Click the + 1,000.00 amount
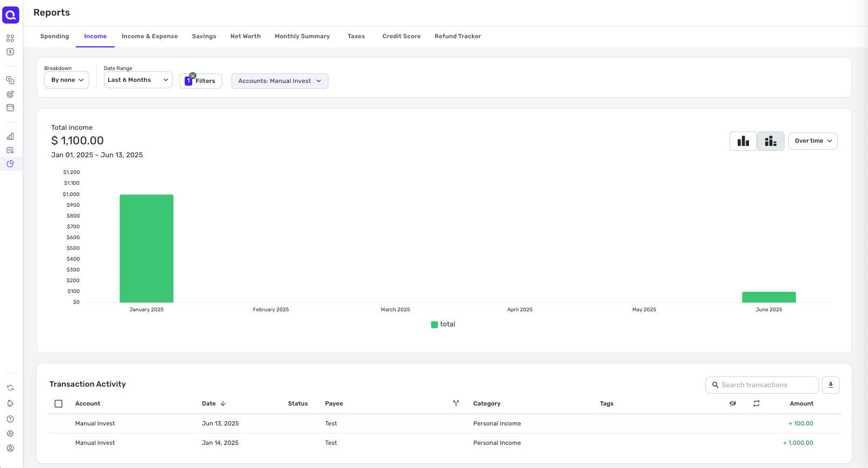Screen dimensions: 868x468 tap(798, 443)
